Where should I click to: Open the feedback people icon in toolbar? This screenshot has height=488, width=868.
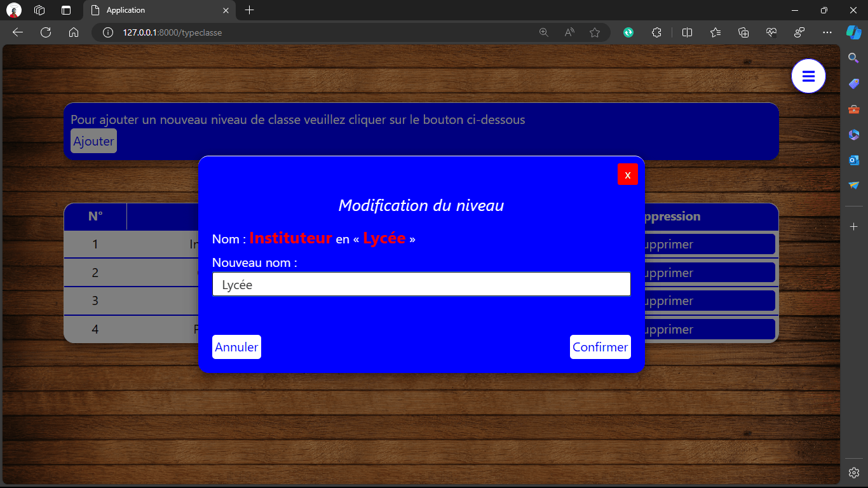[x=799, y=32]
